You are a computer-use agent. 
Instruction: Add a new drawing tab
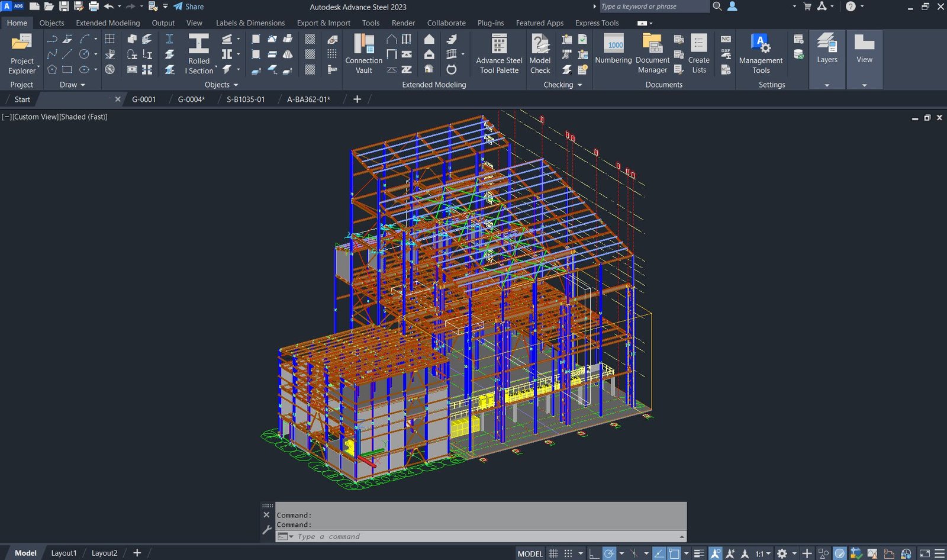click(x=357, y=99)
